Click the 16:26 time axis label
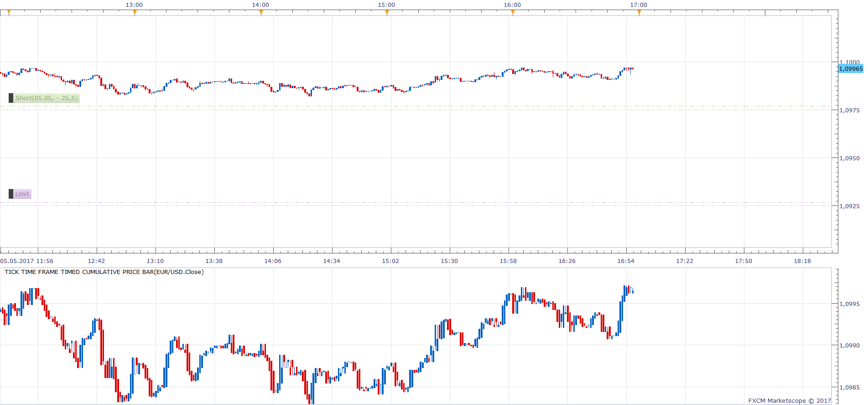 567,261
